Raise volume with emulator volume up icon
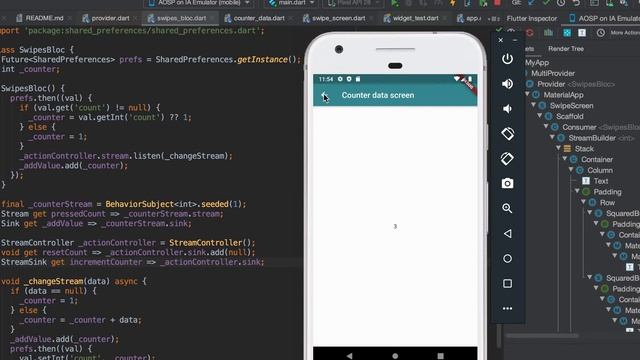640x360 pixels. pos(507,84)
